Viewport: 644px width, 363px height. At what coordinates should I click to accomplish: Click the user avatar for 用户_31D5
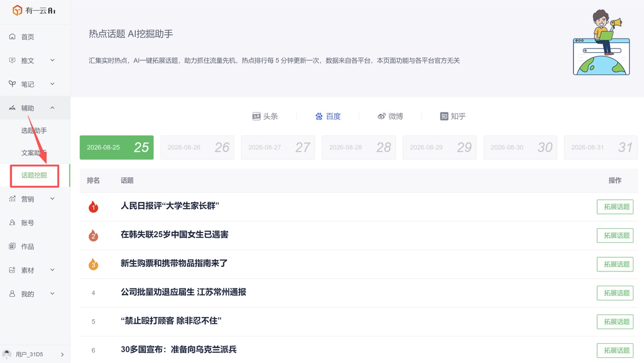pyautogui.click(x=7, y=354)
